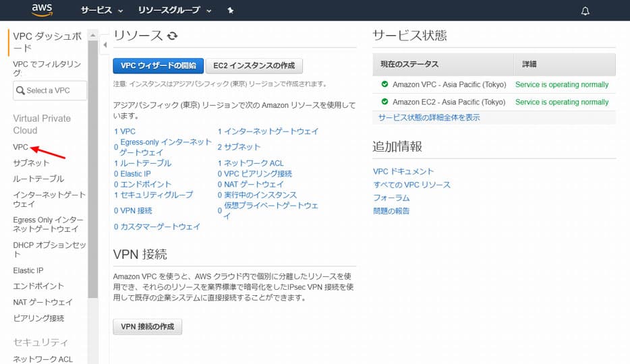The image size is (630, 364).
Task: Click the 現在のステータス column header
Action: point(443,64)
